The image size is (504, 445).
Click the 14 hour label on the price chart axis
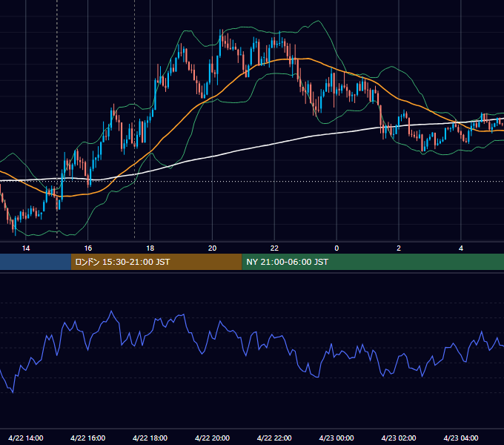26,248
